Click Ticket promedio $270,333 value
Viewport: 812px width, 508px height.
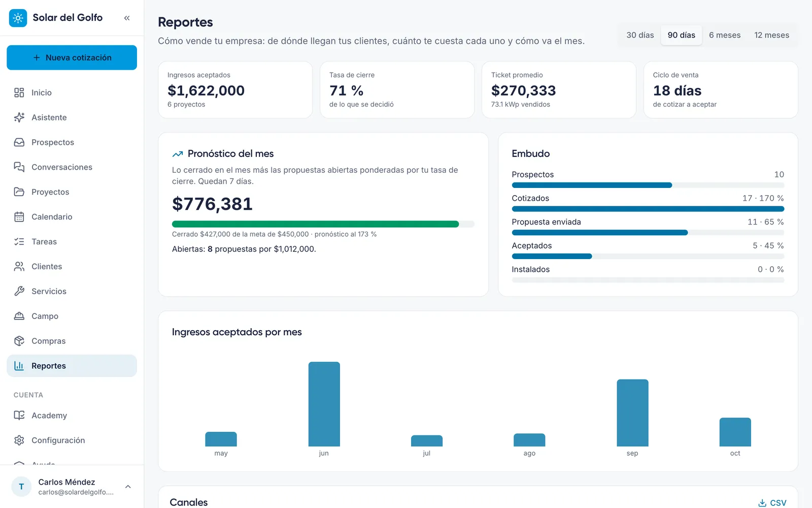tap(524, 90)
